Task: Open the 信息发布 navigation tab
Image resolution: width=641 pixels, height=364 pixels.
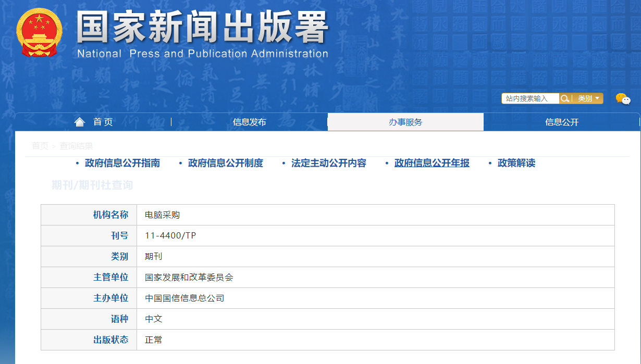Action: (x=249, y=122)
